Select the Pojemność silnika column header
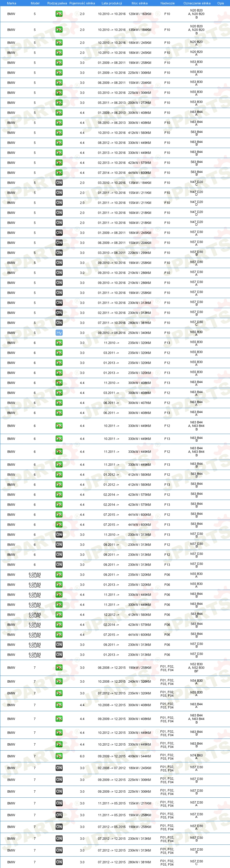The height and width of the screenshot is (868, 230). pos(82,3)
